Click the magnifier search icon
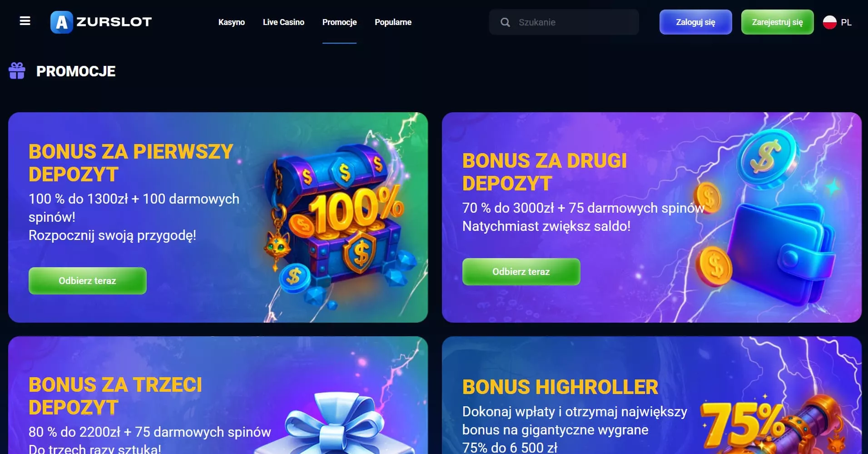 pyautogui.click(x=505, y=22)
